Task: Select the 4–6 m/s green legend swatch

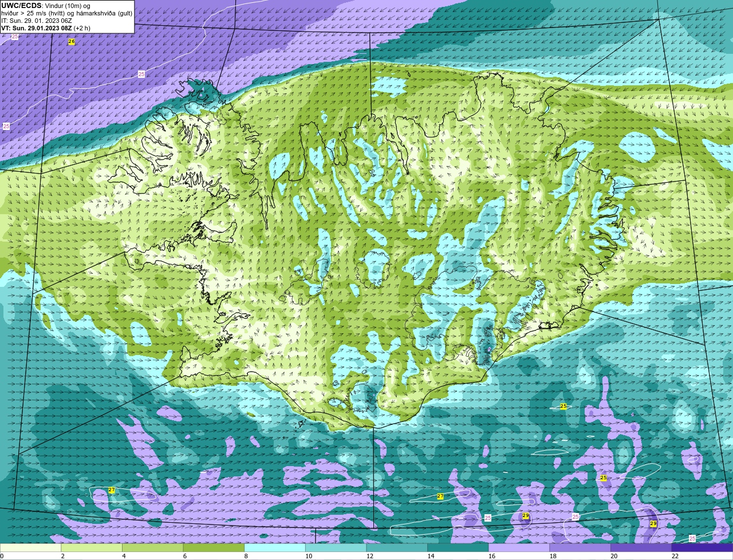Action: [x=152, y=547]
